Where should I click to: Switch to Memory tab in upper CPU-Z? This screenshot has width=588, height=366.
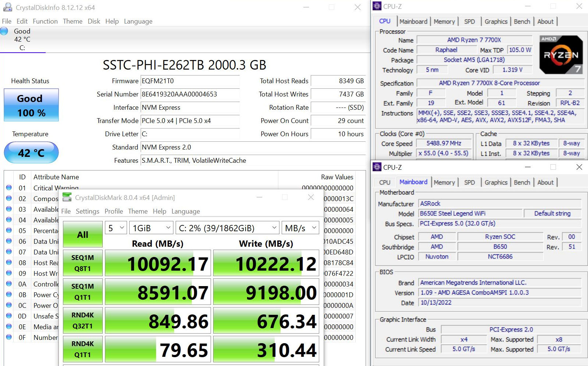444,21
